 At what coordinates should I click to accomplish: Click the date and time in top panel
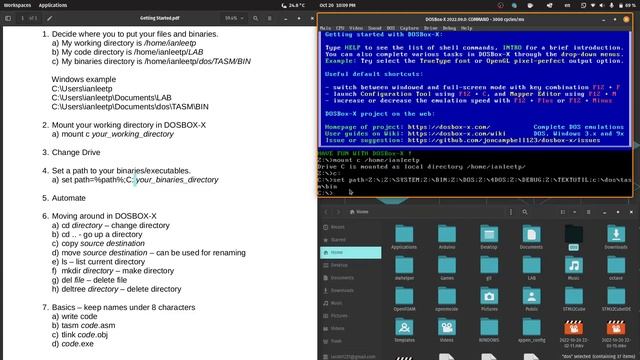pyautogui.click(x=338, y=5)
